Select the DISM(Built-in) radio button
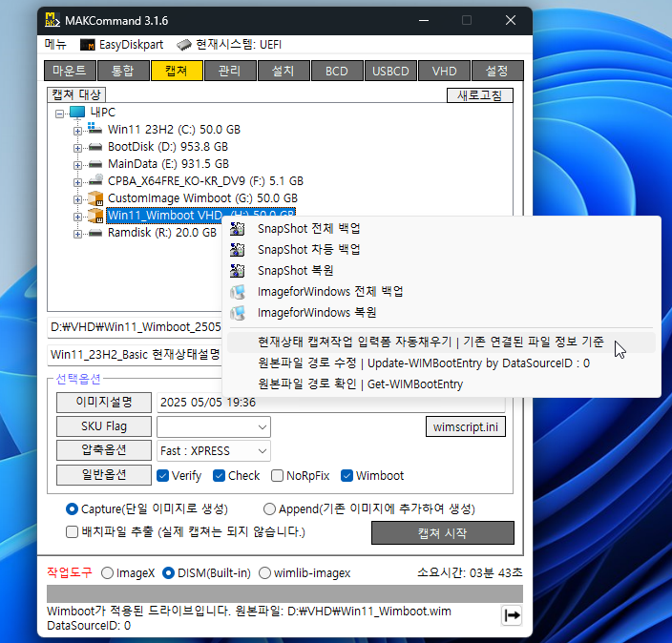This screenshot has width=672, height=643. click(x=168, y=572)
